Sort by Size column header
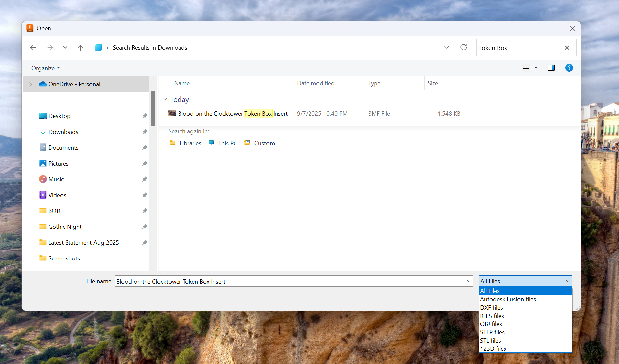 point(433,83)
